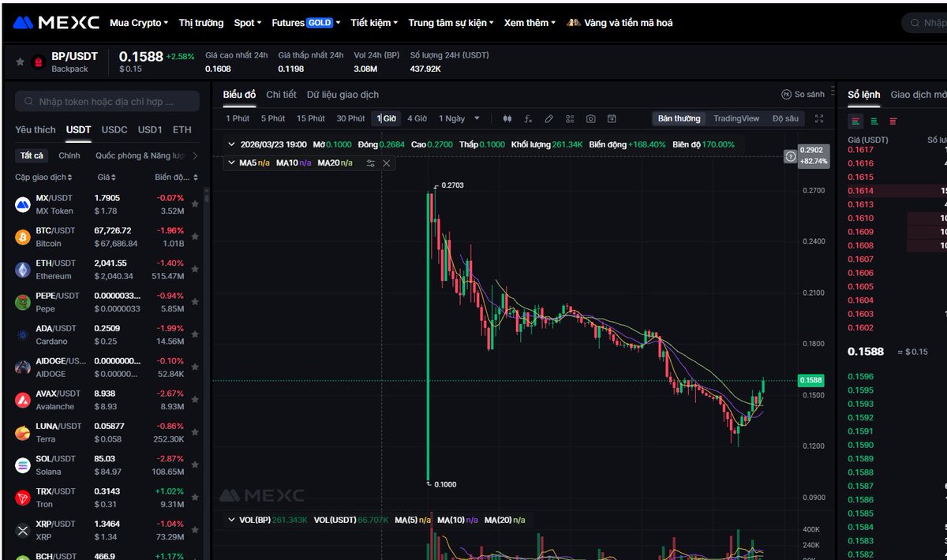
Task: Select the 4 Giờ interval
Action: [x=417, y=118]
